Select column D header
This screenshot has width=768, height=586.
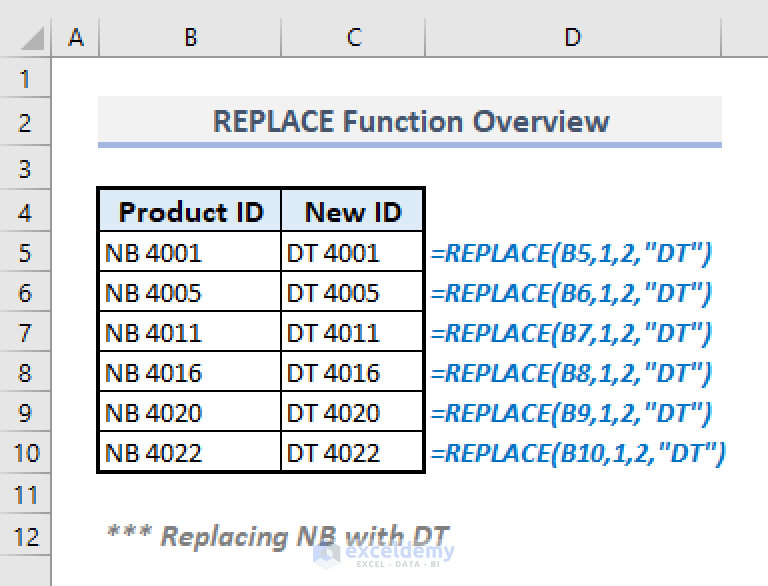click(573, 38)
